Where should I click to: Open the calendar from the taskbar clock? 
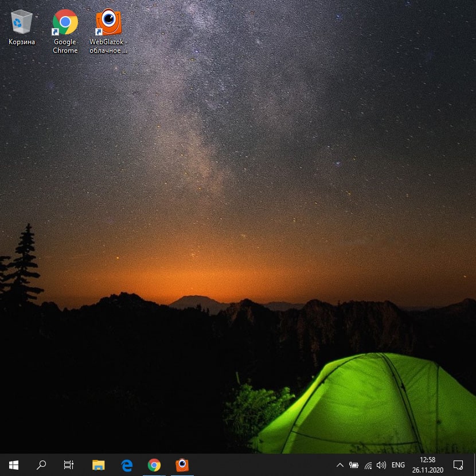pyautogui.click(x=427, y=465)
